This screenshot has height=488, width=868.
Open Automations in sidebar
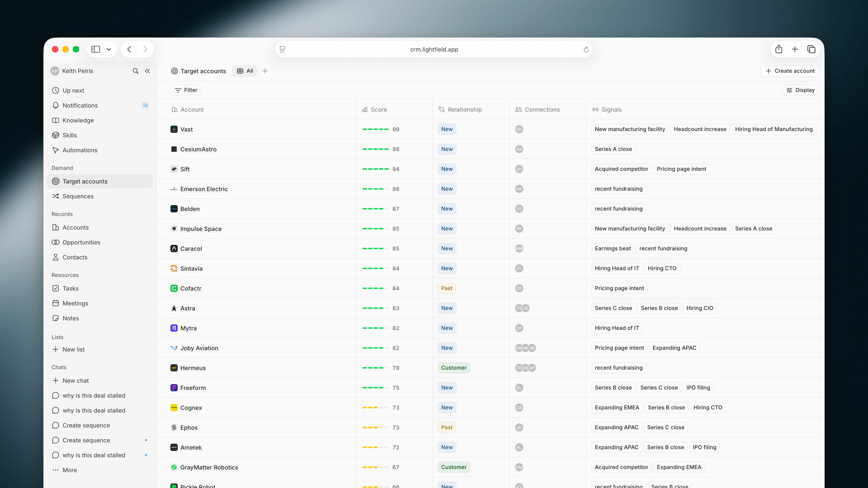pos(100,150)
